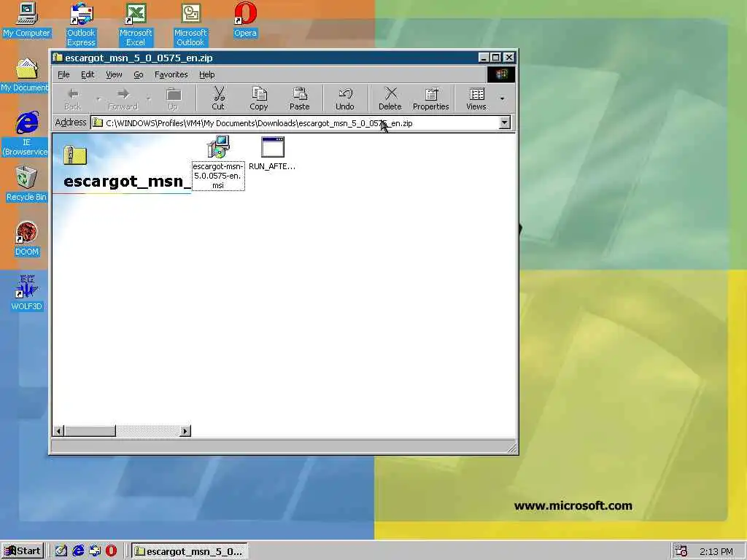Select the Microsoft Outlook desktop shortcut
This screenshot has height=560, width=747.
coord(190,24)
